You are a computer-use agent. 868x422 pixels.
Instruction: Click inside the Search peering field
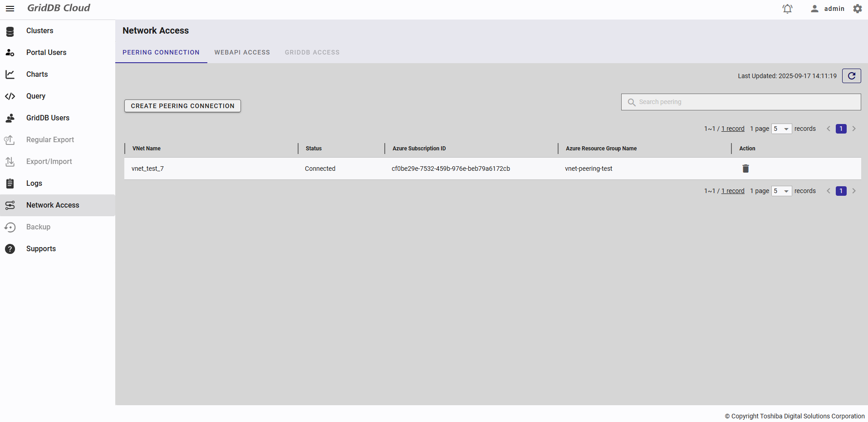(744, 102)
